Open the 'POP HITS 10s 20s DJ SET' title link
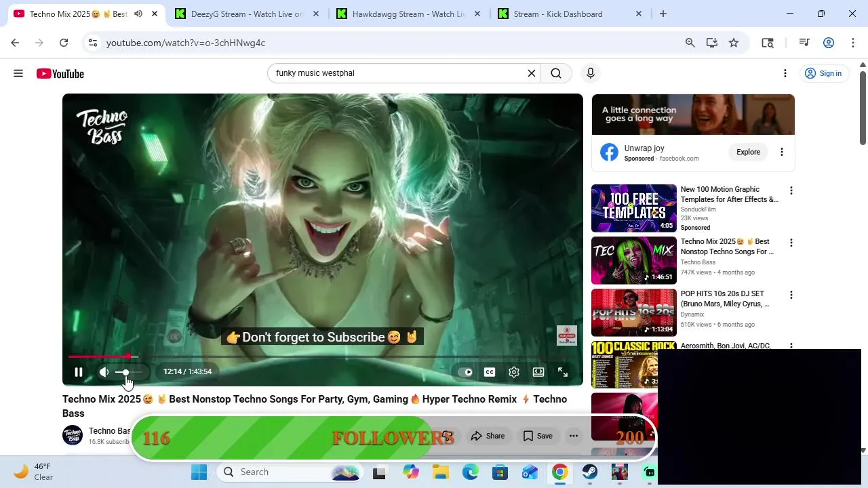This screenshot has height=488, width=868. click(x=725, y=299)
